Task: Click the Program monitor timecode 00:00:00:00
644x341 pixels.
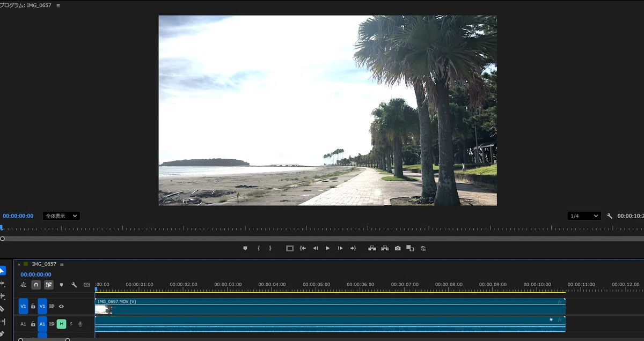Action: [x=18, y=216]
